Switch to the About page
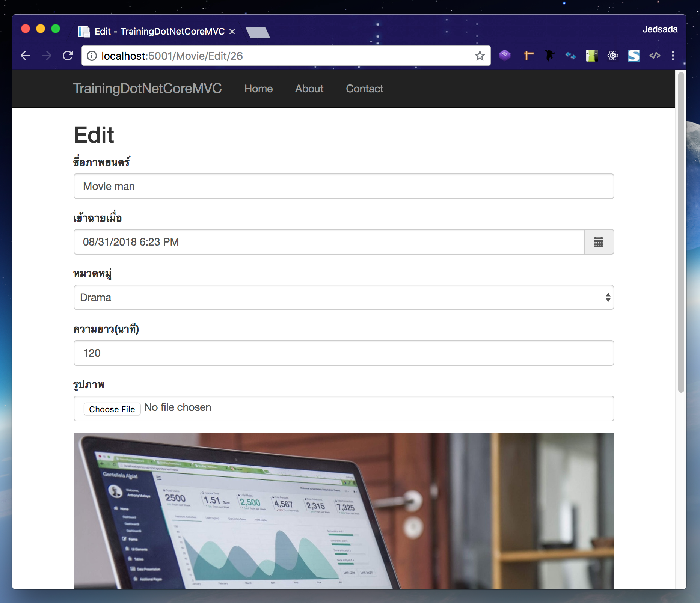Image resolution: width=700 pixels, height=603 pixels. tap(309, 89)
